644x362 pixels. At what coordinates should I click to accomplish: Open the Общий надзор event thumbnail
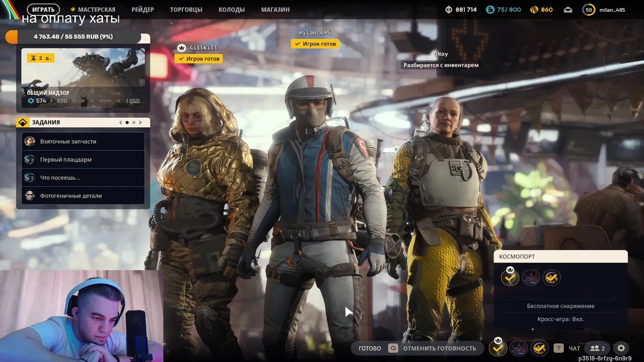(x=84, y=78)
